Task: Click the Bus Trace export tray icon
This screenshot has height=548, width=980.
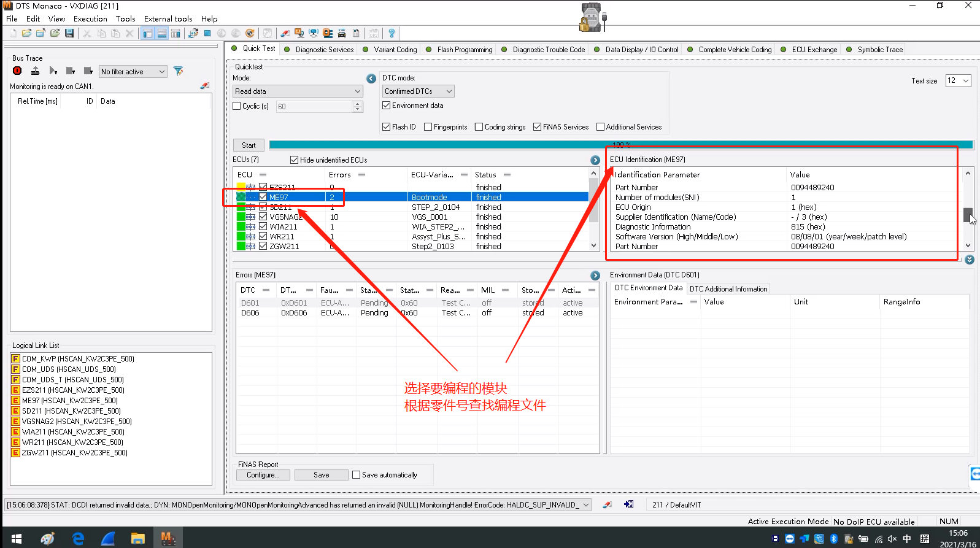Action: pos(35,71)
